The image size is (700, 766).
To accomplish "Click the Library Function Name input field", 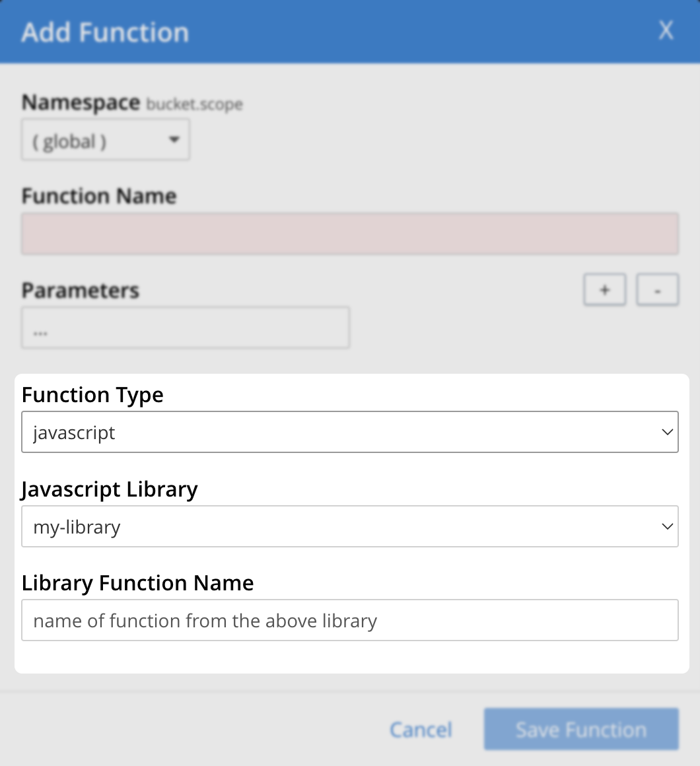I will pos(350,620).
